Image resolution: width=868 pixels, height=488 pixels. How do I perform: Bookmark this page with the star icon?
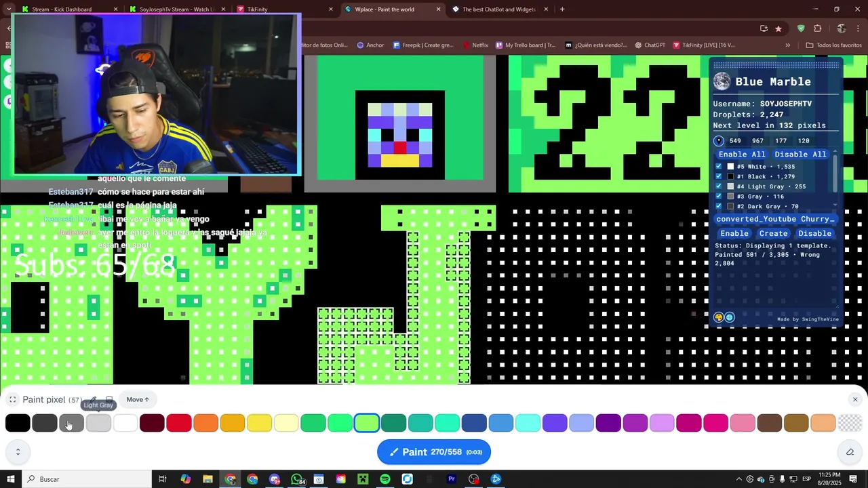pyautogui.click(x=778, y=28)
